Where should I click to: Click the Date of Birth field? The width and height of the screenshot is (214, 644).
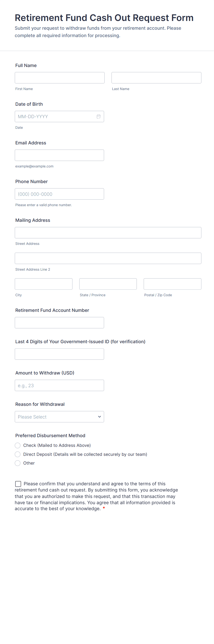(55, 117)
